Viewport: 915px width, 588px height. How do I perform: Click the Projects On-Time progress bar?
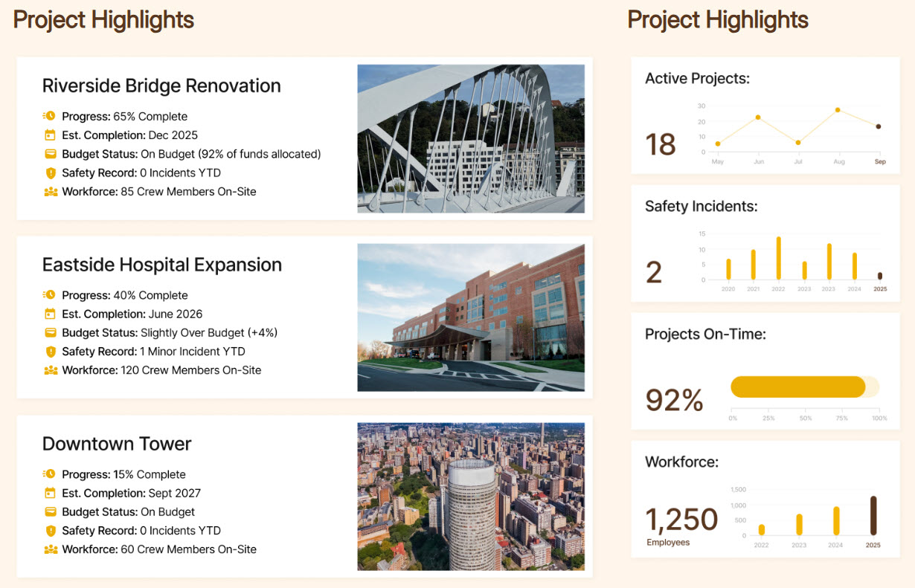(x=797, y=387)
